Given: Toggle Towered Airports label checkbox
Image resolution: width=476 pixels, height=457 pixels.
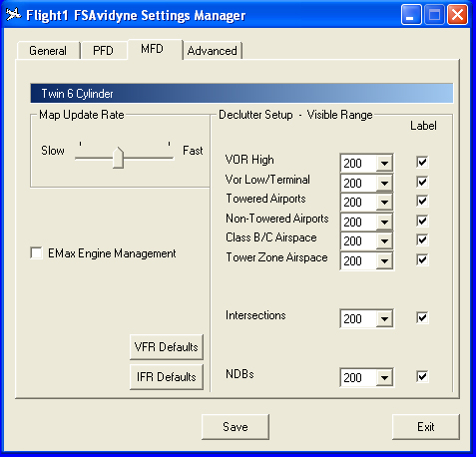Looking at the screenshot, I should [x=422, y=201].
